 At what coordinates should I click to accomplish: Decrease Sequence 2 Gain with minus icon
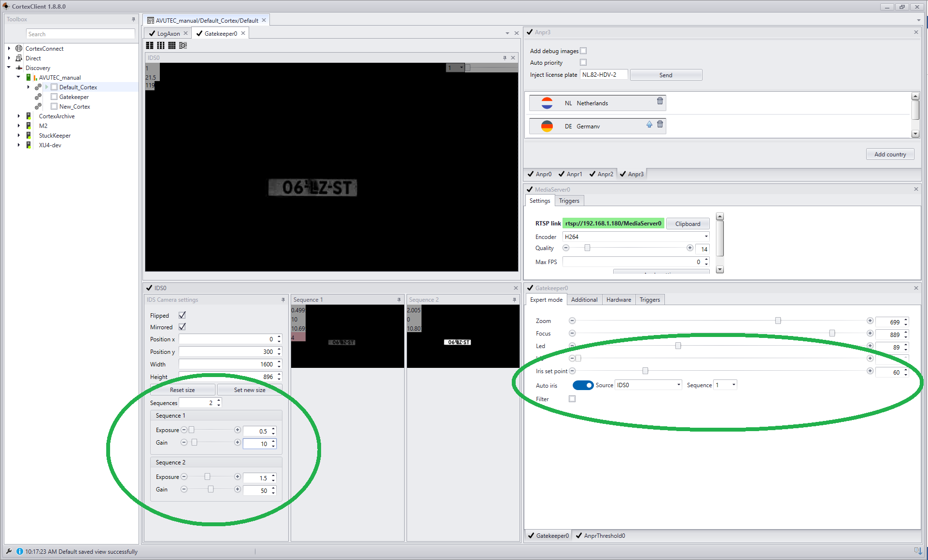(184, 489)
